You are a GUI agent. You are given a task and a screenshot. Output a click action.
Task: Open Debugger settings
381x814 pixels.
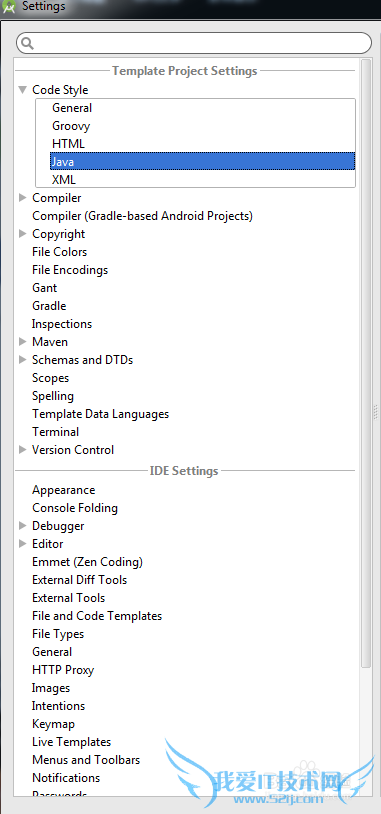(x=58, y=526)
